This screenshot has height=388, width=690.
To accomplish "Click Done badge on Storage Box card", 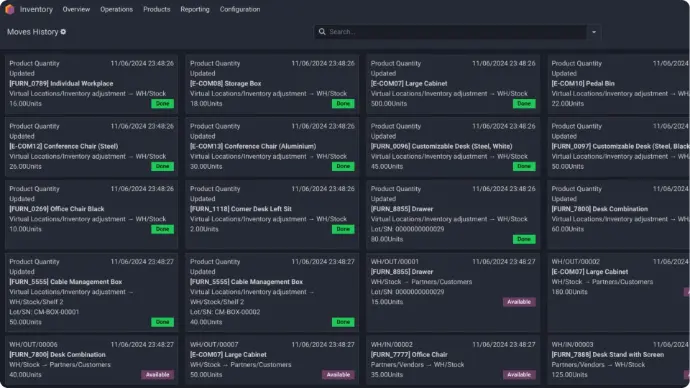I will click(x=343, y=104).
